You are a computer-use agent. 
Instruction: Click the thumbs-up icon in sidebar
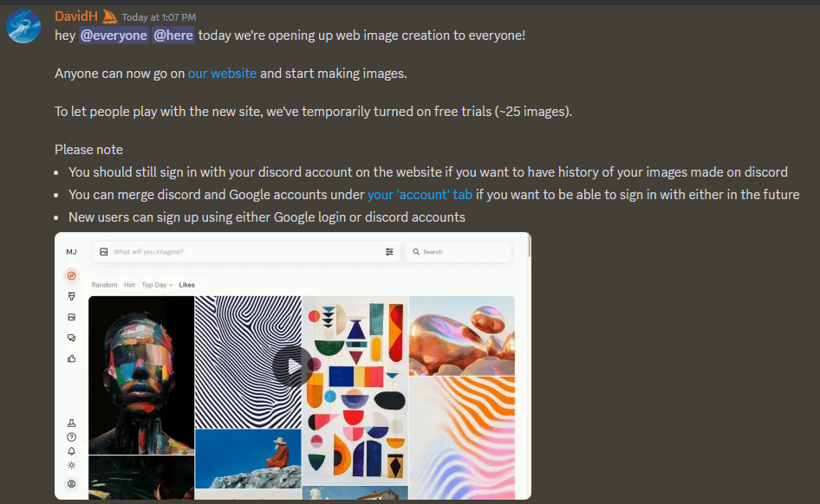72,359
